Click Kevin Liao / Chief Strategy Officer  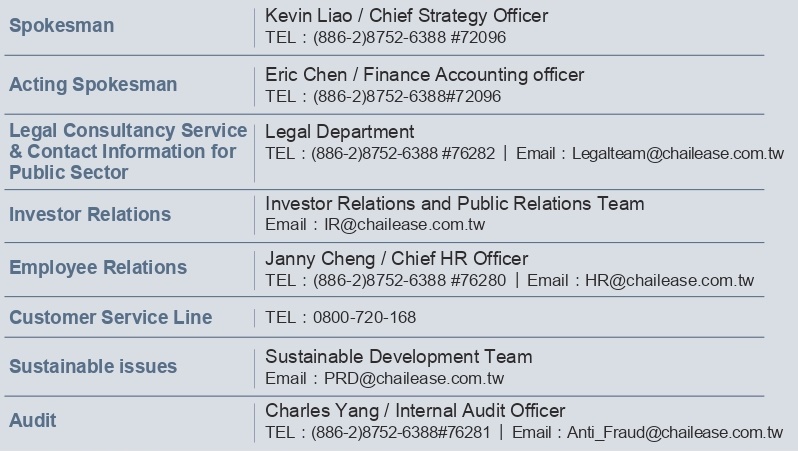pyautogui.click(x=406, y=16)
